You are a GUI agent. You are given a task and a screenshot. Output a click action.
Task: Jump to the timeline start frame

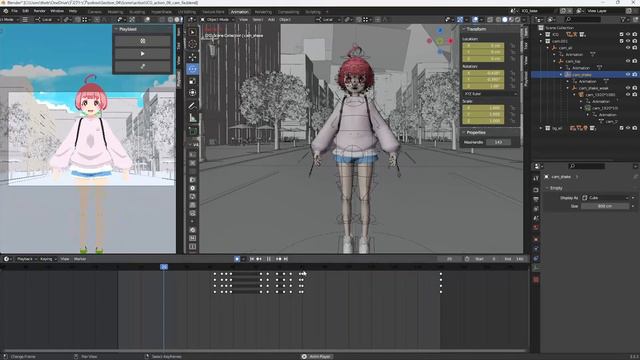tap(252, 259)
